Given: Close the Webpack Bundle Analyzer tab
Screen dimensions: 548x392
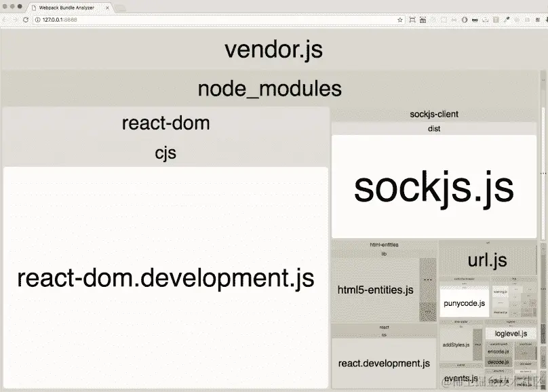Looking at the screenshot, I should [x=107, y=7].
